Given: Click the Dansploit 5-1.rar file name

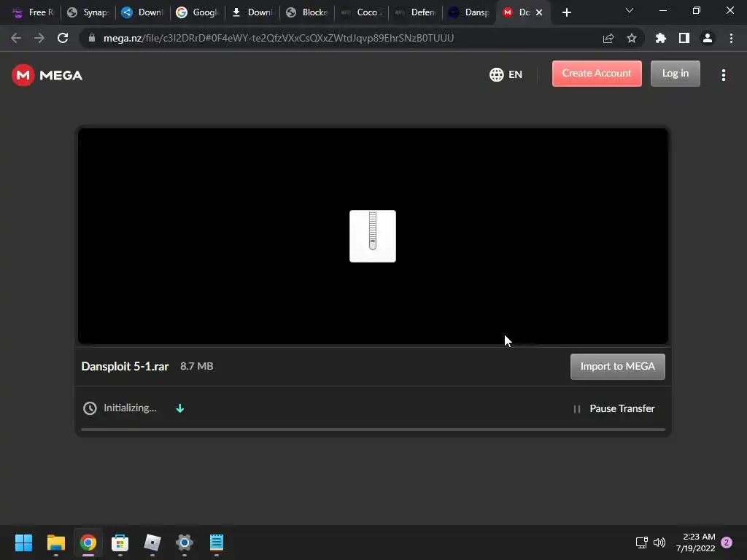Looking at the screenshot, I should [125, 366].
